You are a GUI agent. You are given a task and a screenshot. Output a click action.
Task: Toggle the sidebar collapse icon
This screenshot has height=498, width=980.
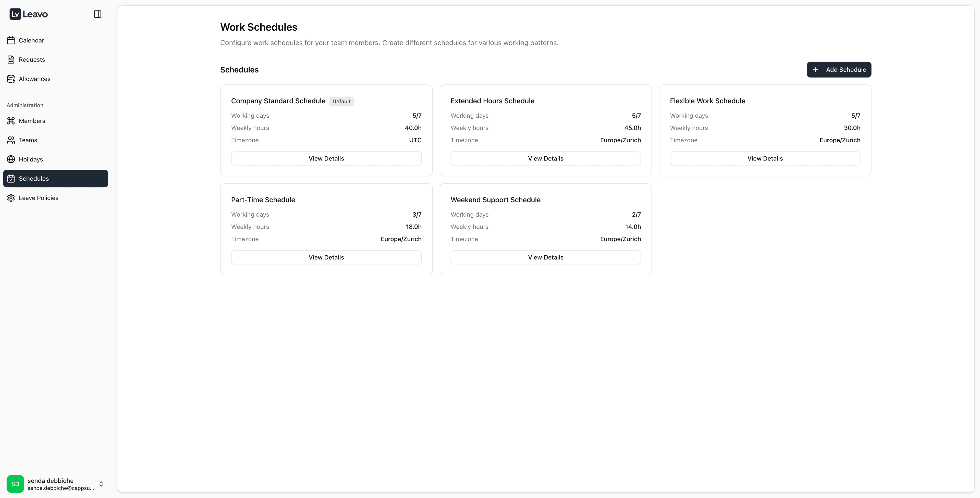97,14
